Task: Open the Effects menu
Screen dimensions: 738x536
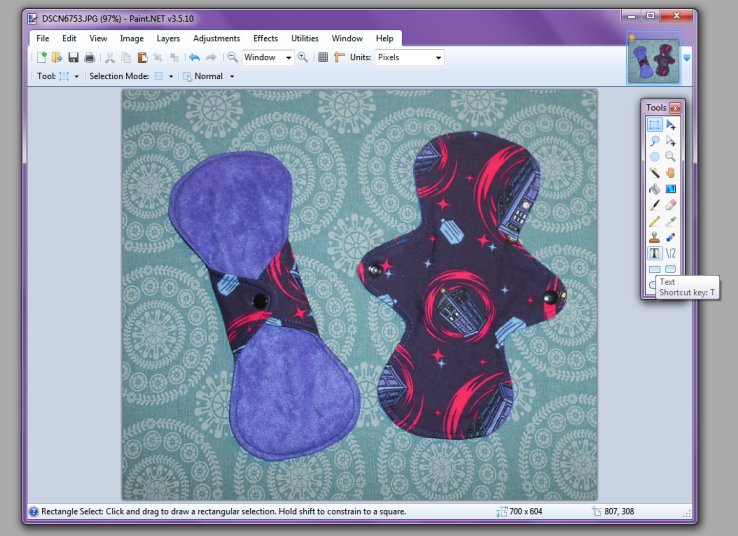Action: coord(265,38)
